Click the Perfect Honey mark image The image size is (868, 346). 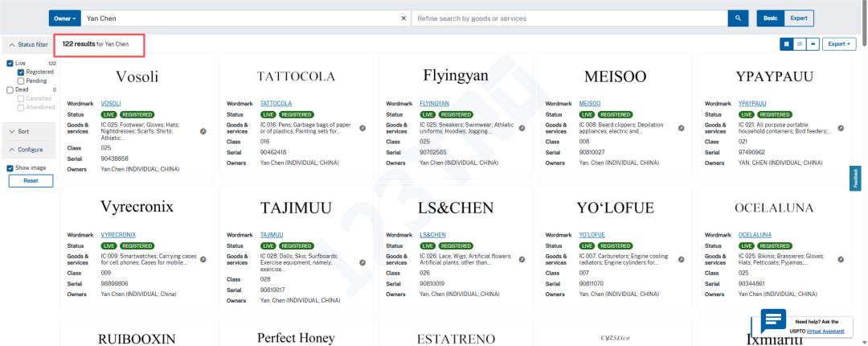click(x=296, y=338)
